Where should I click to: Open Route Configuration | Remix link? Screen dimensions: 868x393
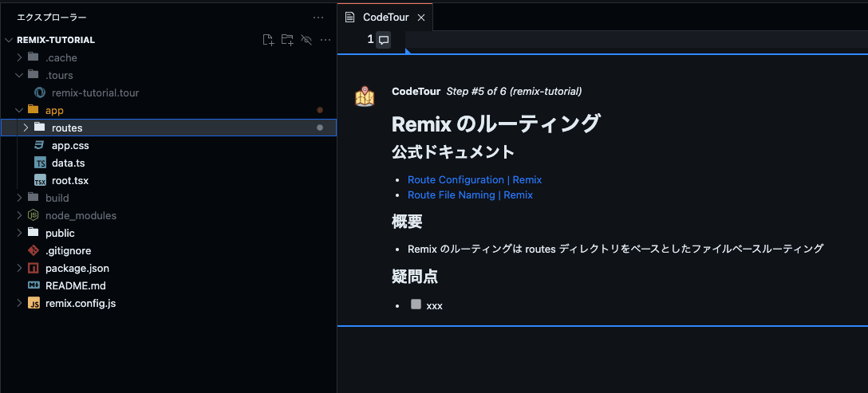click(x=474, y=179)
